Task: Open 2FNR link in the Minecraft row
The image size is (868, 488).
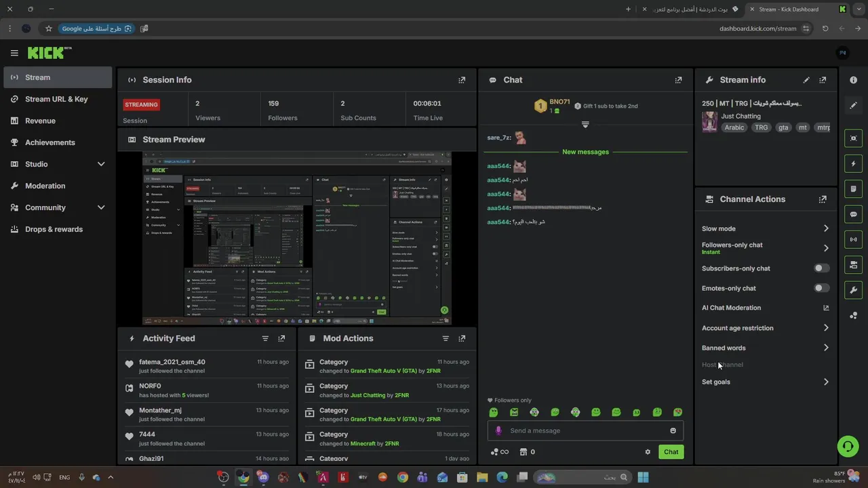Action: point(392,443)
